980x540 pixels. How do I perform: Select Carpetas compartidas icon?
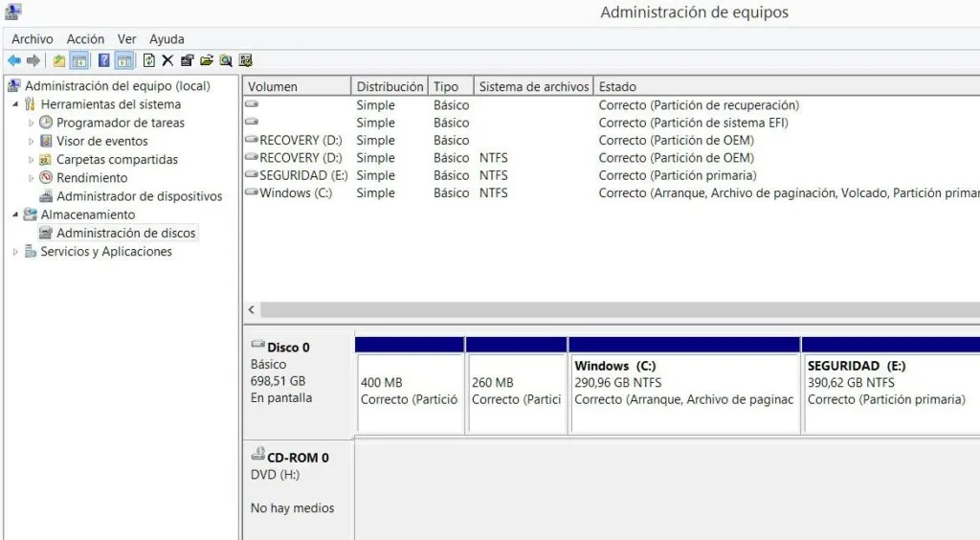(46, 159)
